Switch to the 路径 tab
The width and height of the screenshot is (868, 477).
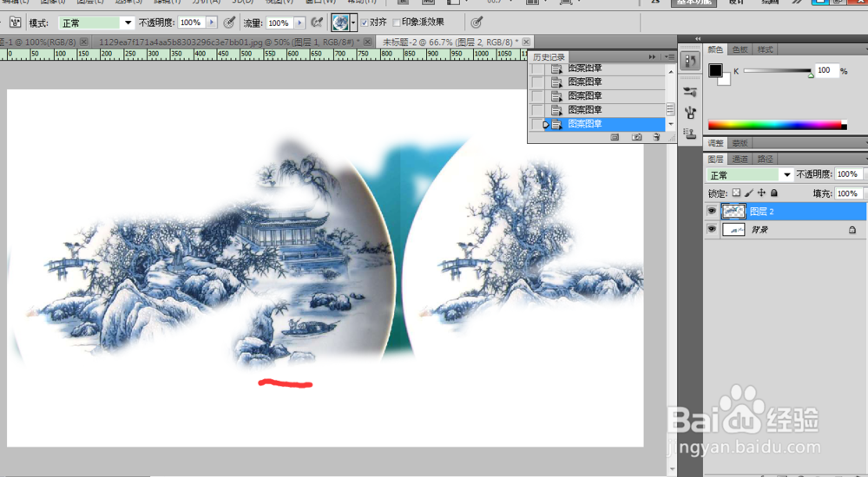click(x=765, y=159)
